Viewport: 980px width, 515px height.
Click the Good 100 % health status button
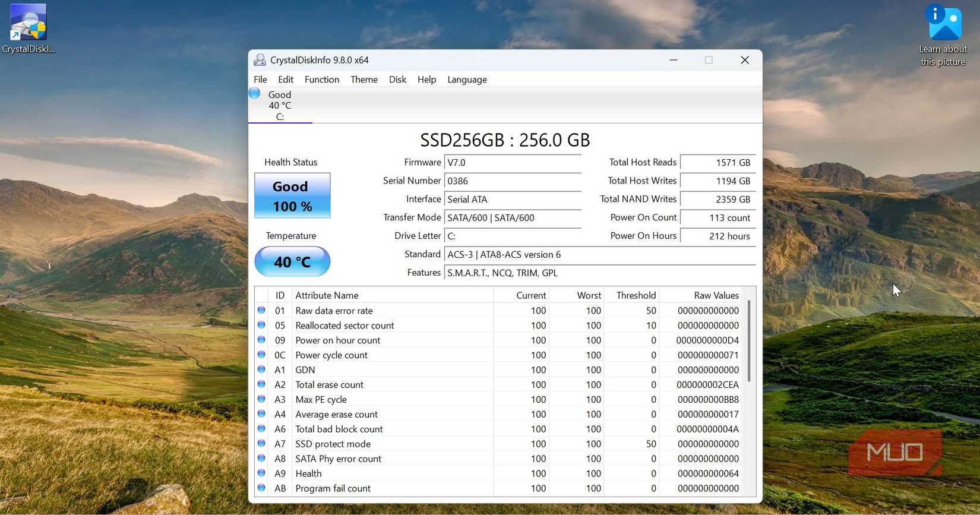pyautogui.click(x=292, y=196)
